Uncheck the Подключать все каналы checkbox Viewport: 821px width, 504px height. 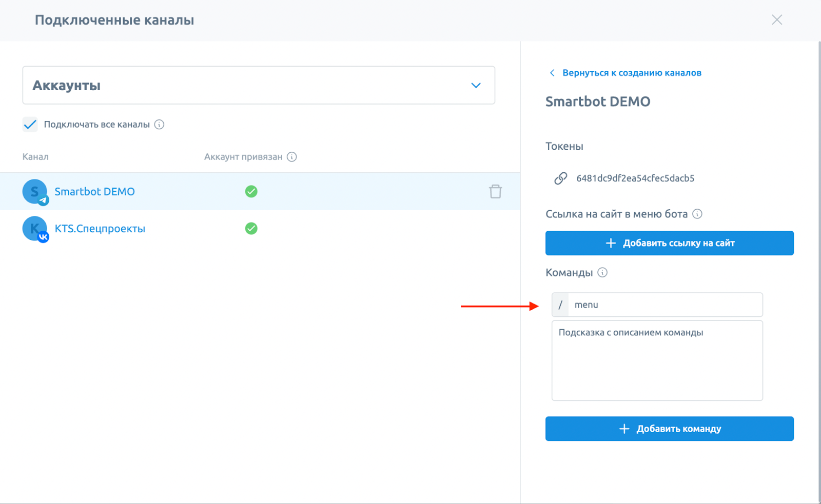pyautogui.click(x=30, y=124)
